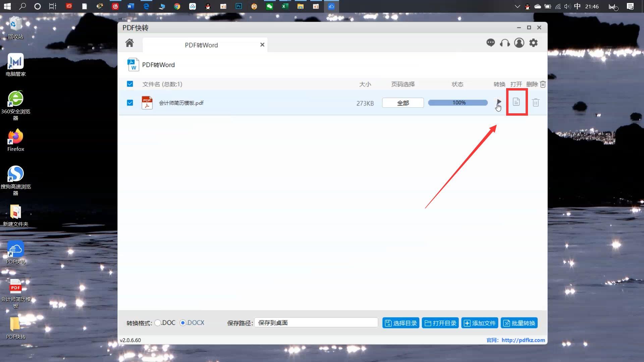Toggle the select-all files checkbox
Image resolution: width=644 pixels, height=362 pixels.
point(130,84)
